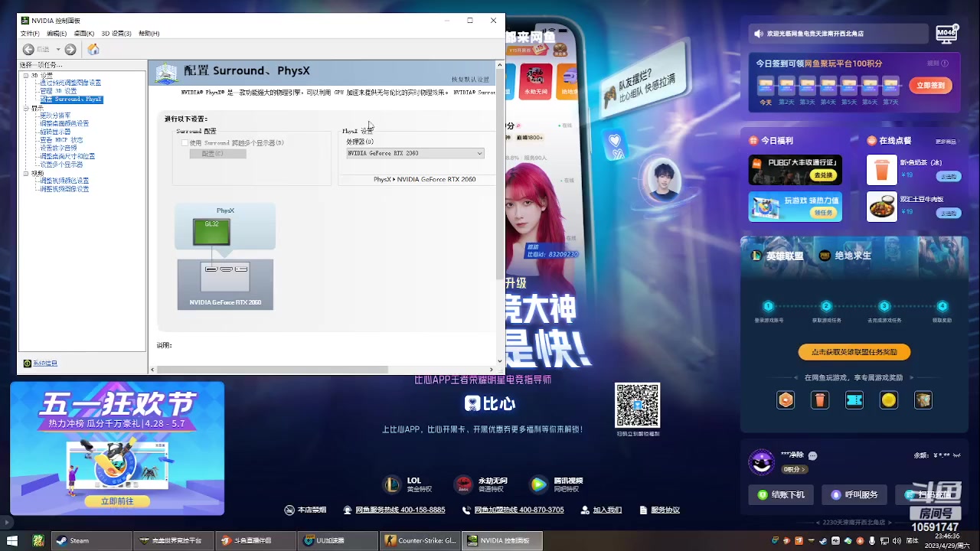This screenshot has width=980, height=551.
Task: Click the 去兑换 button on PUBG banner
Action: tap(823, 175)
